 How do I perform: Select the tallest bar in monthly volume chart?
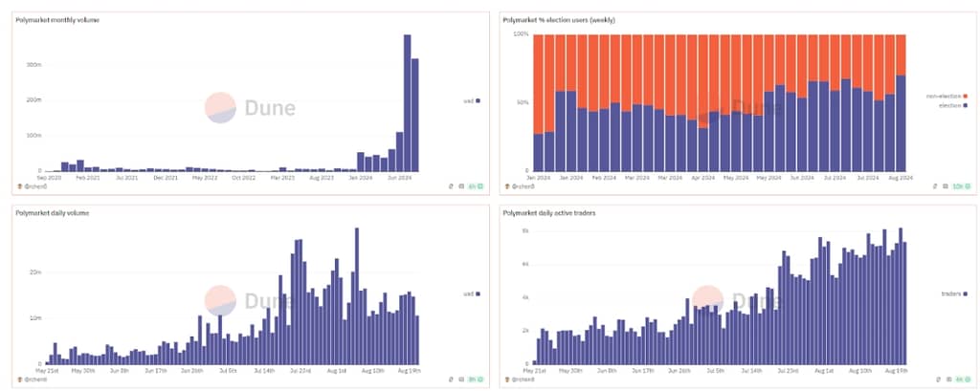[407, 103]
